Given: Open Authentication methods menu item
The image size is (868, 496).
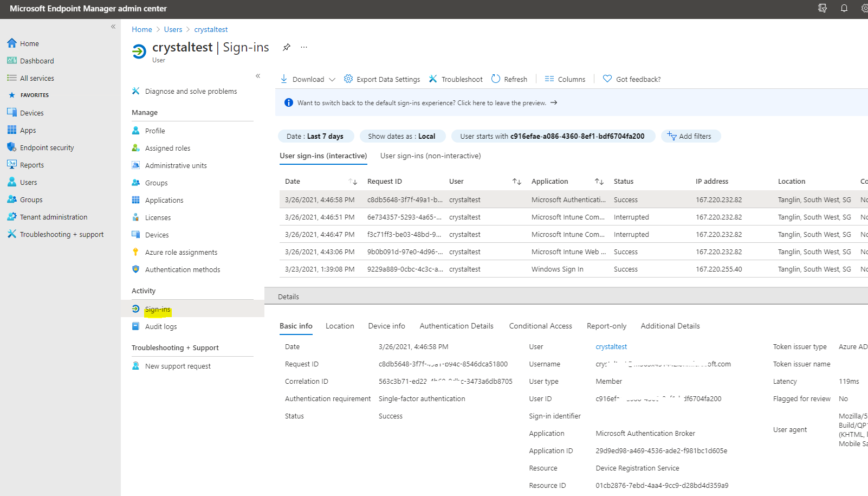Looking at the screenshot, I should [x=183, y=269].
